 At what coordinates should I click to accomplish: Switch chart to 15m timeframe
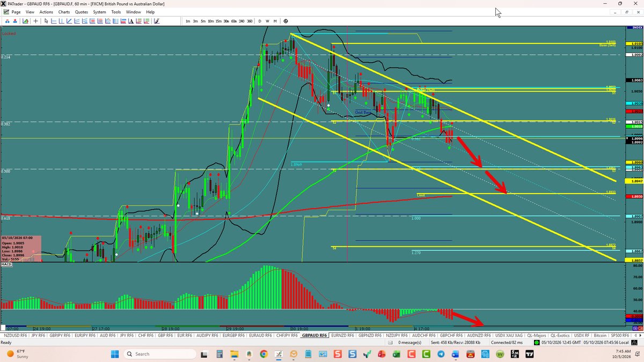point(218,21)
